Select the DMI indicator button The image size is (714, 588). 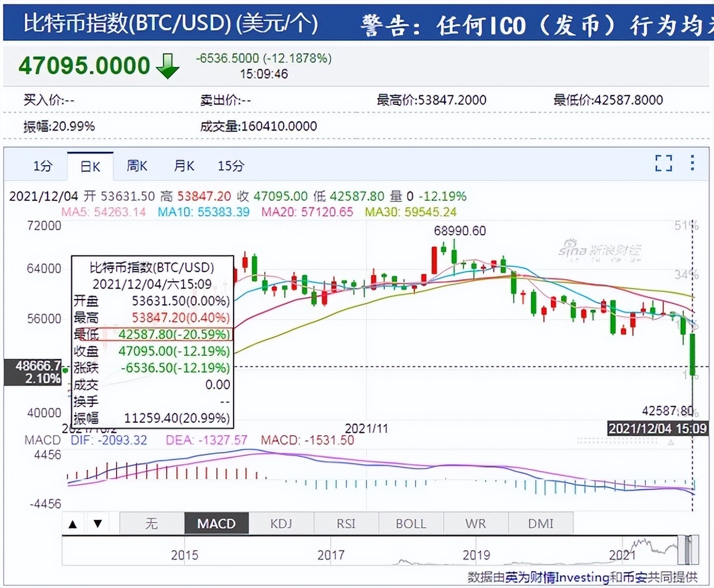(x=541, y=523)
